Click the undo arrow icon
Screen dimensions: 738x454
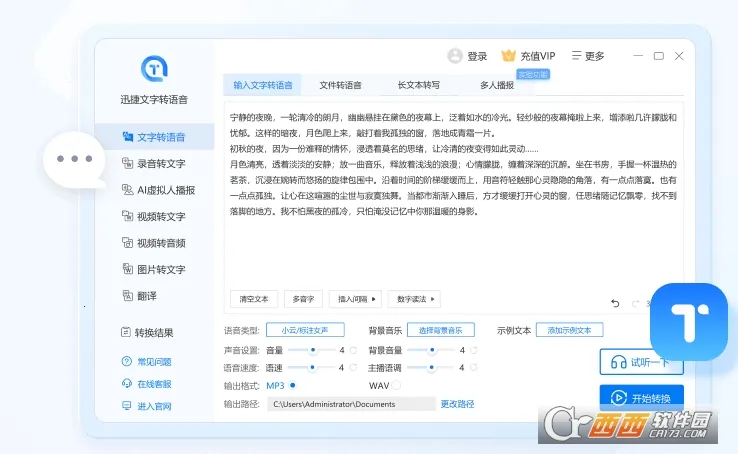615,303
